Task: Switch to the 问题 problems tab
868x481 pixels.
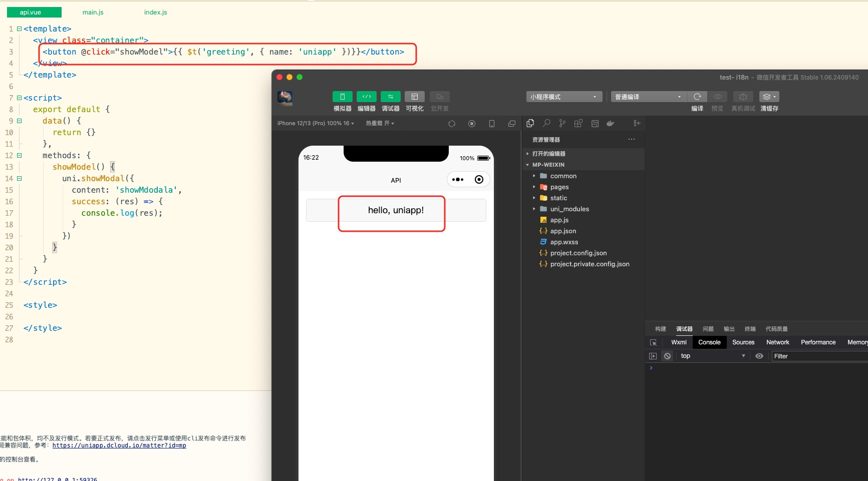Action: click(708, 329)
